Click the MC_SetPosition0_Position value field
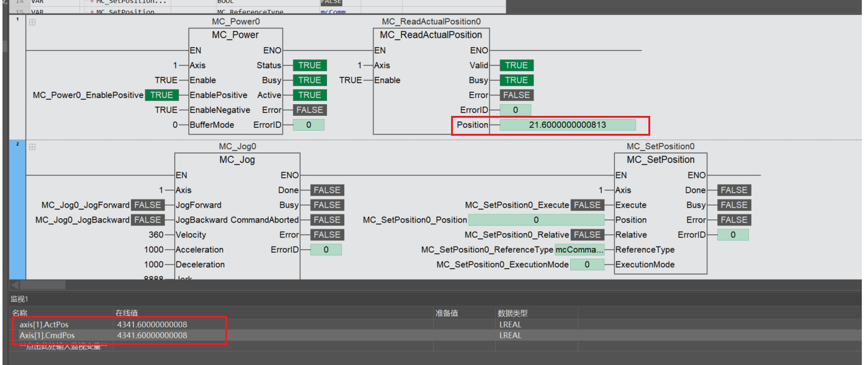The image size is (868, 365). pyautogui.click(x=536, y=220)
